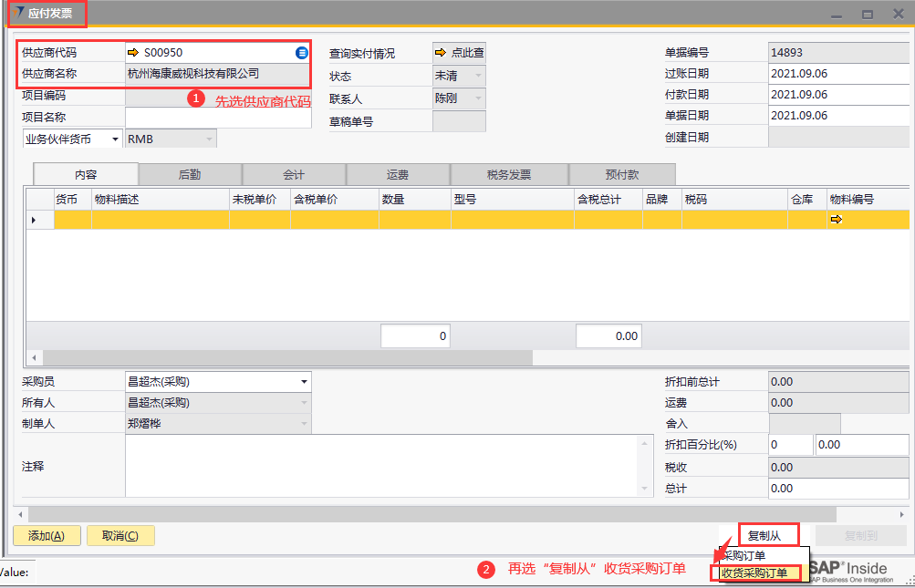Image resolution: width=915 pixels, height=588 pixels.
Task: Maximize the 应付发票 window
Action: [x=867, y=15]
